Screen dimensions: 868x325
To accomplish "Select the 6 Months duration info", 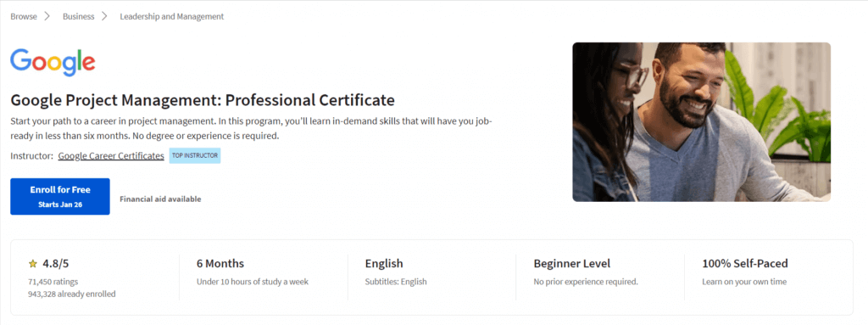I will 253,272.
